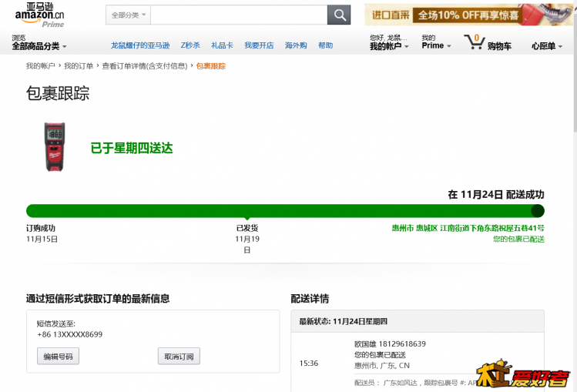
Task: Click the 您的包裹已配送 green status text
Action: pos(519,239)
